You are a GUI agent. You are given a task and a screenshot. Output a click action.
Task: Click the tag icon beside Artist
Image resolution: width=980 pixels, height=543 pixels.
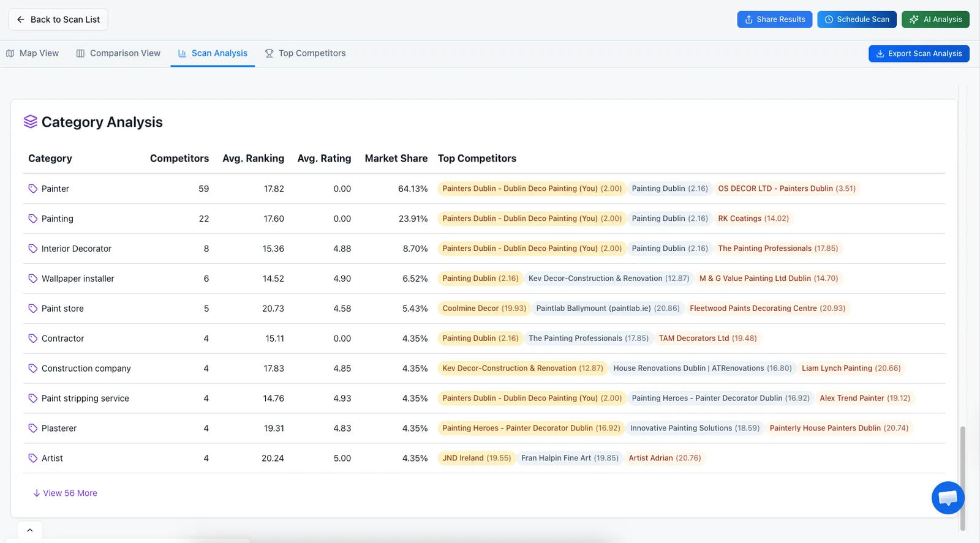(33, 458)
